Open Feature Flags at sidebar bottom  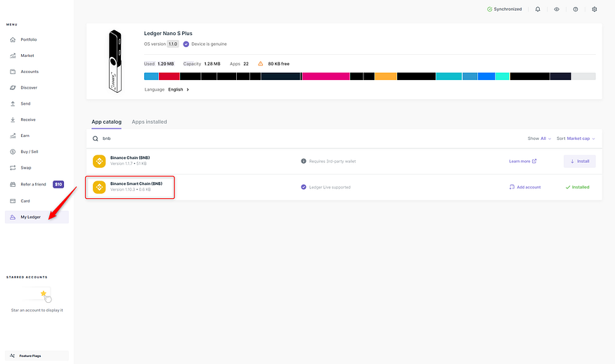point(37,356)
